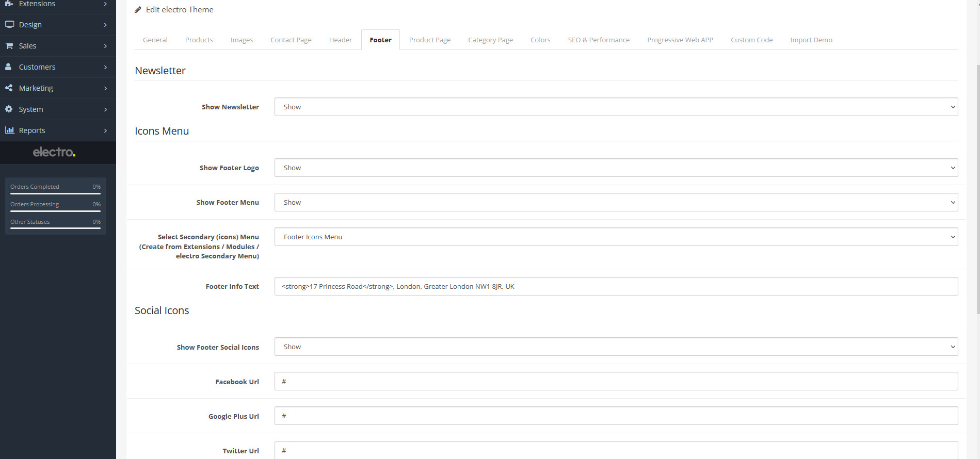Open the Import Demo tab
Image resolution: width=980 pixels, height=459 pixels.
point(811,40)
